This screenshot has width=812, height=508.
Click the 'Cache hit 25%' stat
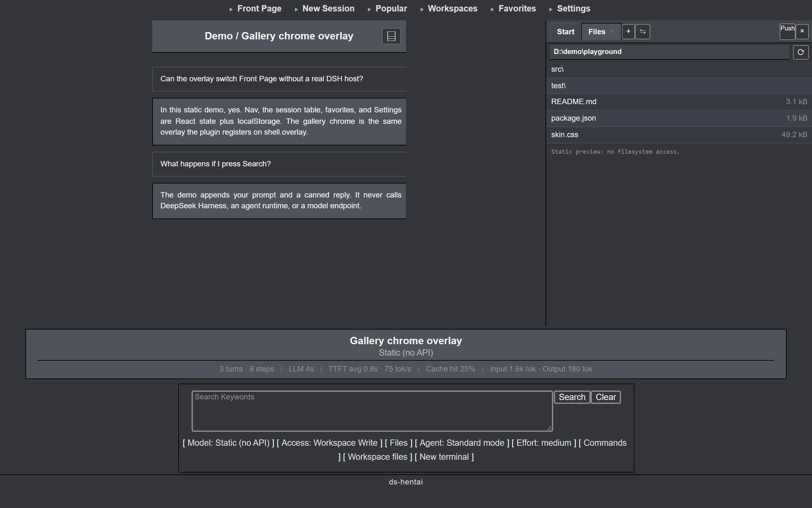(x=450, y=369)
